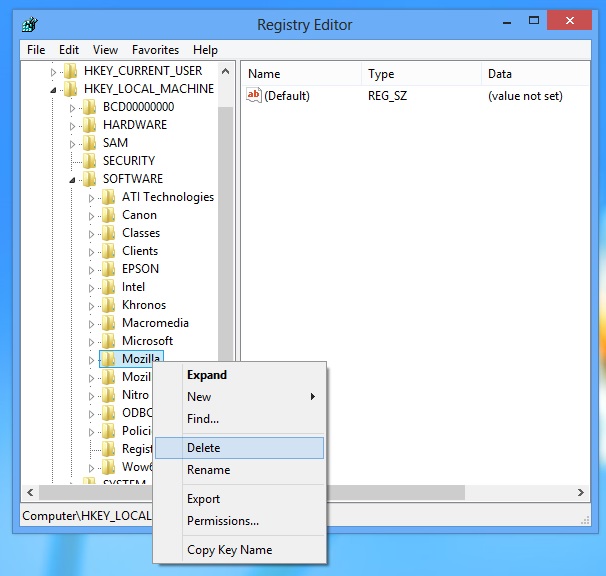The width and height of the screenshot is (606, 576).
Task: Click the SAM folder icon
Action: click(89, 143)
